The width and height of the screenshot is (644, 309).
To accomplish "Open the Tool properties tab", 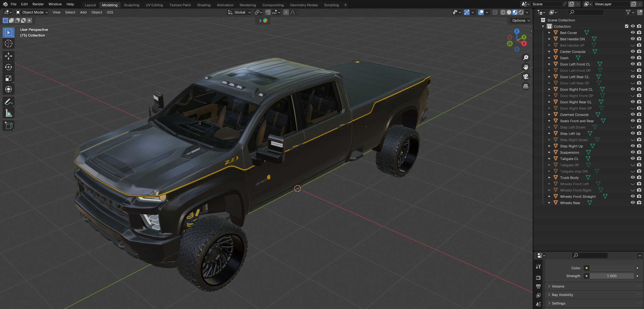I will click(538, 266).
